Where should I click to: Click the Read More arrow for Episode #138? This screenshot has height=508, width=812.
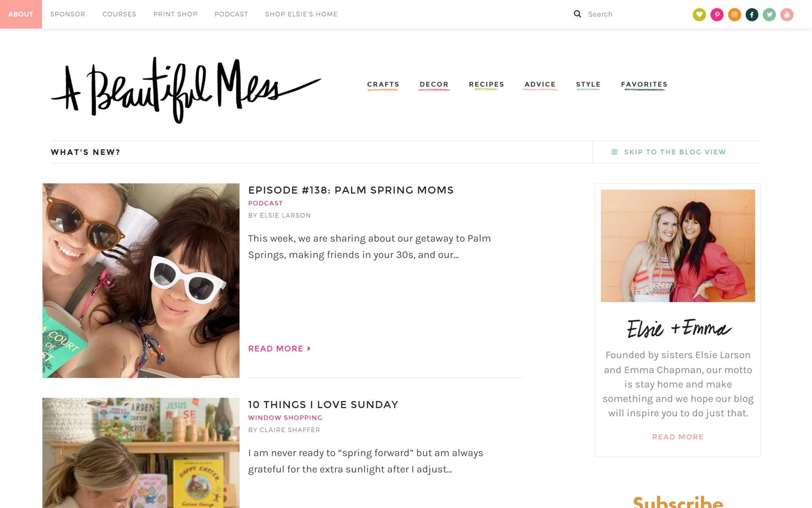click(x=309, y=349)
